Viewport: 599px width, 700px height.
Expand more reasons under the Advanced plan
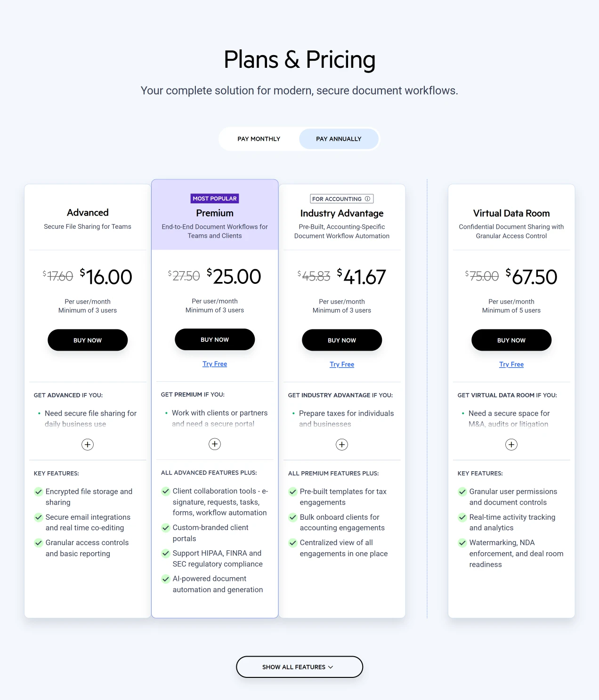88,444
